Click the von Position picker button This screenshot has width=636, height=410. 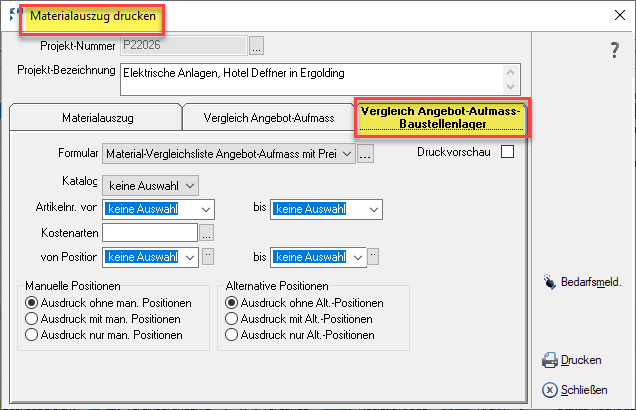click(x=208, y=257)
